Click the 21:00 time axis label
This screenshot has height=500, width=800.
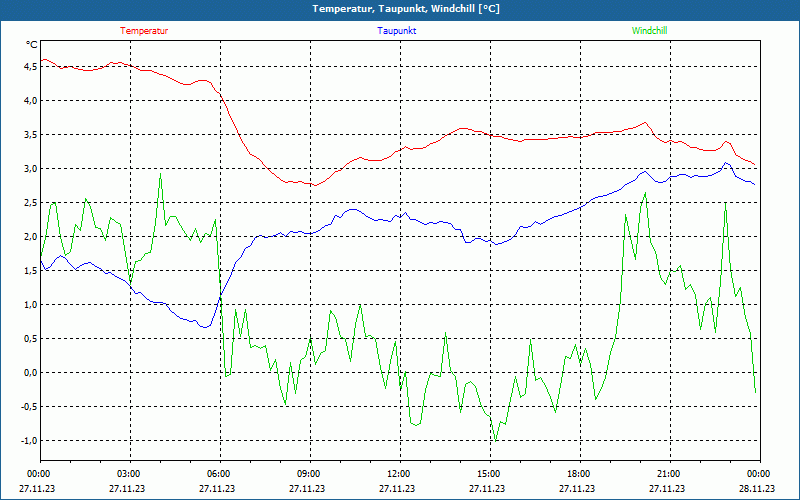pos(669,474)
